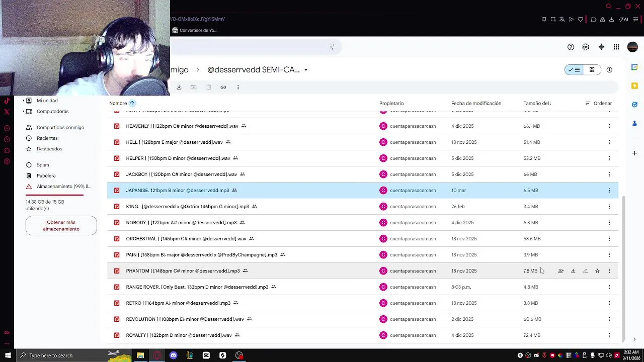Screen dimensions: 644x362
Task: Reverse the Nombre sort direction arrow
Action: pos(132,103)
